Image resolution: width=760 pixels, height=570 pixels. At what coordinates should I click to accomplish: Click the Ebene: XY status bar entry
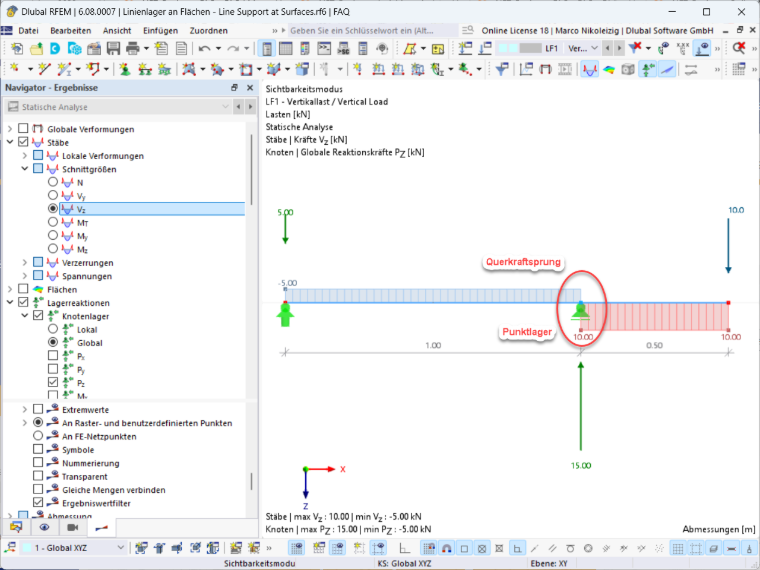tap(549, 563)
